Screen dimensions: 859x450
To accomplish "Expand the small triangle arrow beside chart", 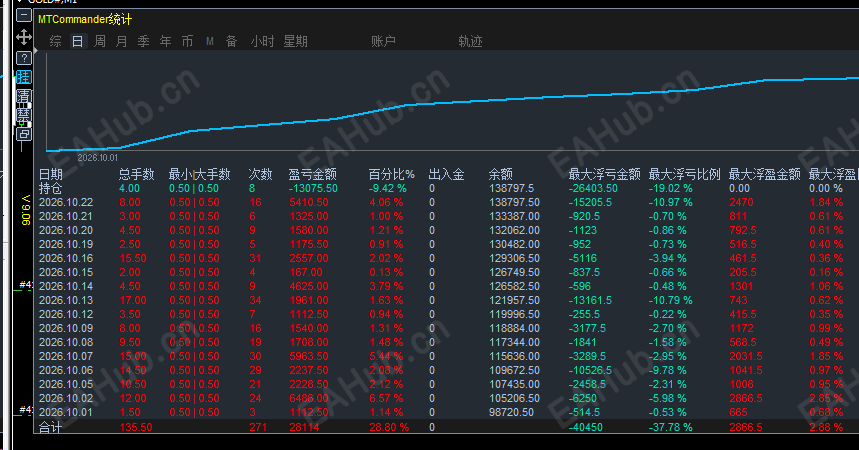I will tap(36, 50).
